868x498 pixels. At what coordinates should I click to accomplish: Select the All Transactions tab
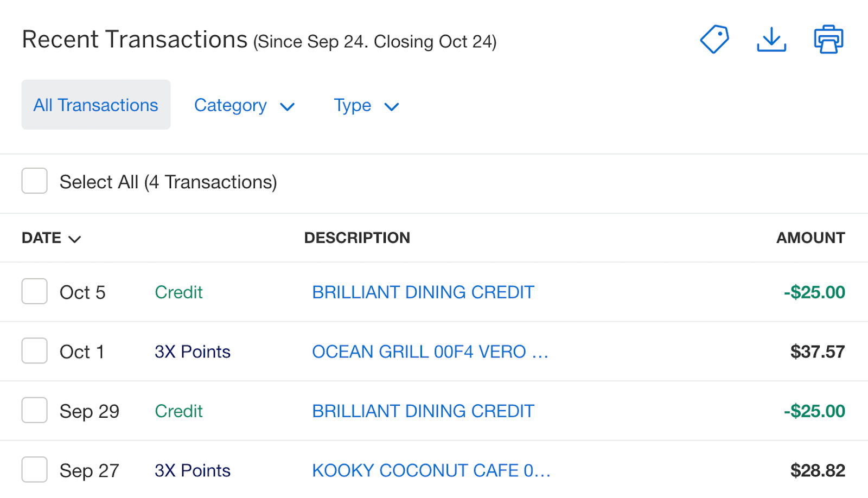pos(96,105)
